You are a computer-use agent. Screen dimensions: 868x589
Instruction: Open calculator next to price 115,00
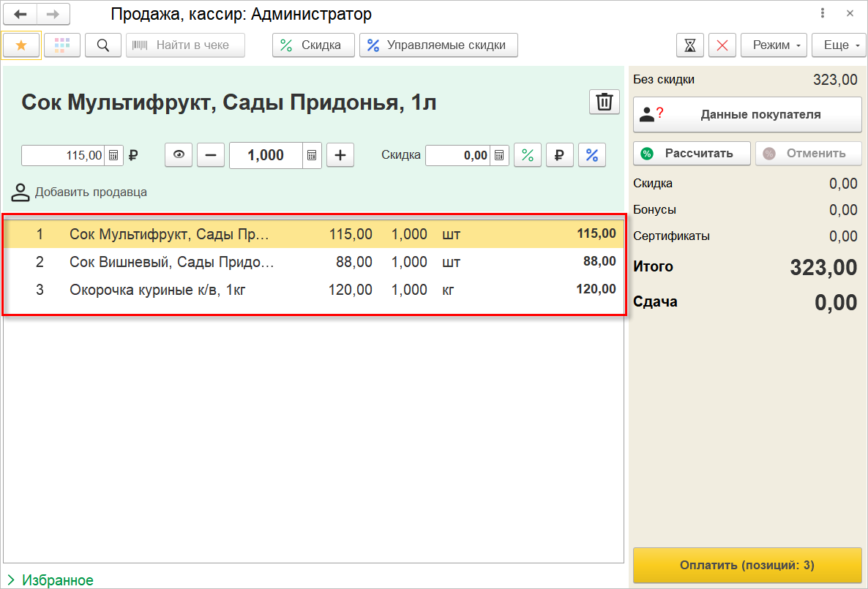click(x=114, y=155)
